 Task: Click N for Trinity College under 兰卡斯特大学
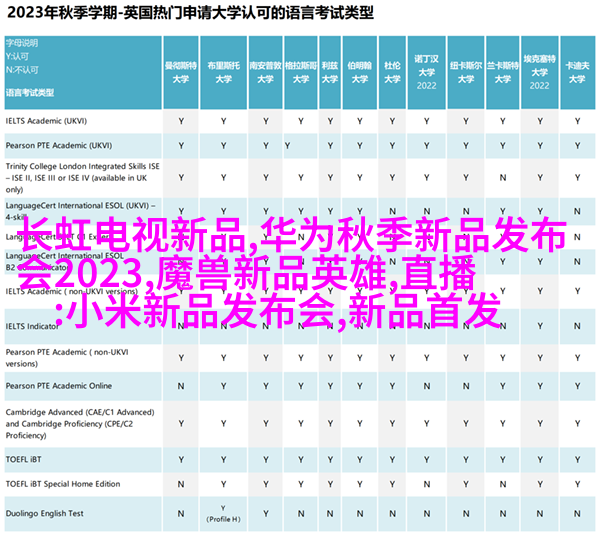click(503, 178)
